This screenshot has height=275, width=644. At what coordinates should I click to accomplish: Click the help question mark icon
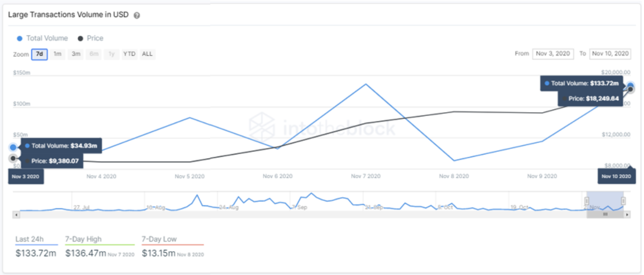point(137,15)
